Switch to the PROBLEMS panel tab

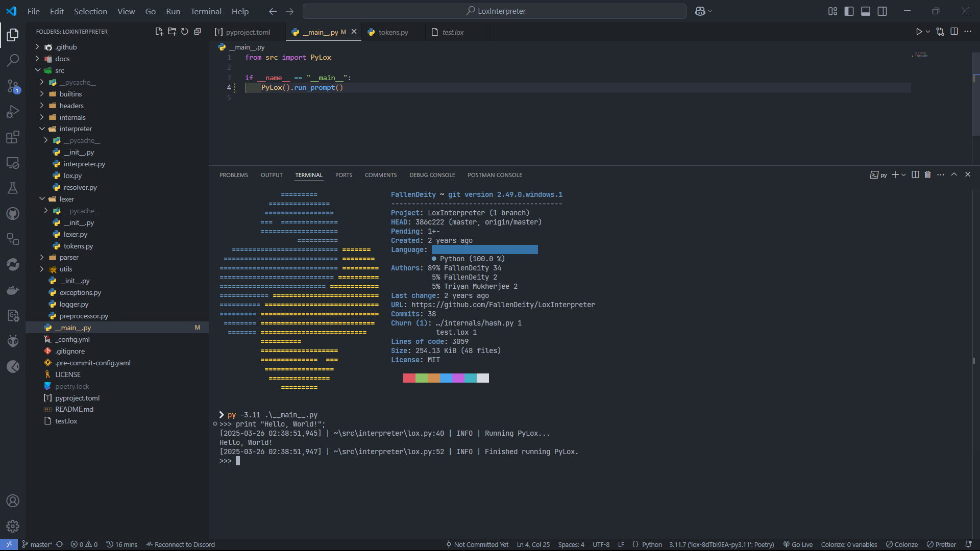[x=234, y=175]
